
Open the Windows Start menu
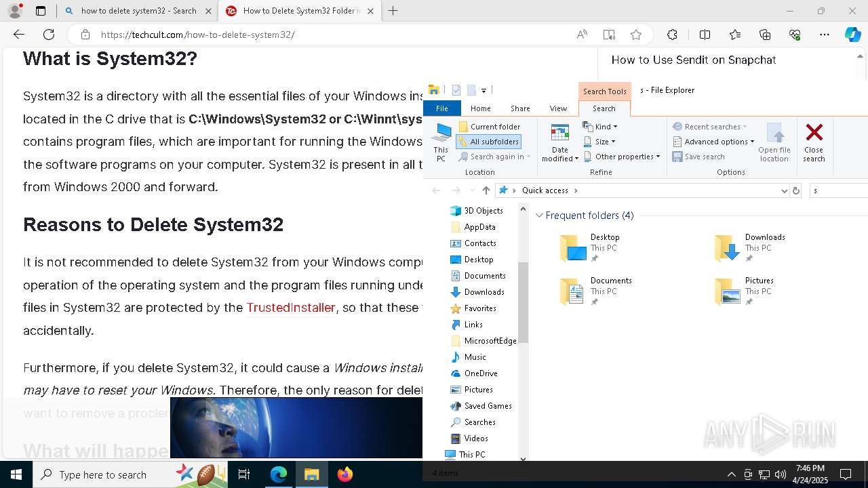16,474
